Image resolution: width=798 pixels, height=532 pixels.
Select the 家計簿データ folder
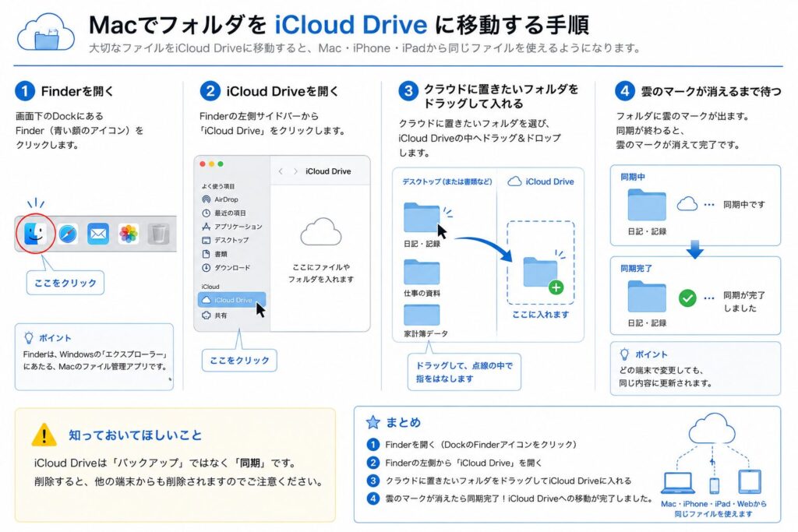coord(422,315)
